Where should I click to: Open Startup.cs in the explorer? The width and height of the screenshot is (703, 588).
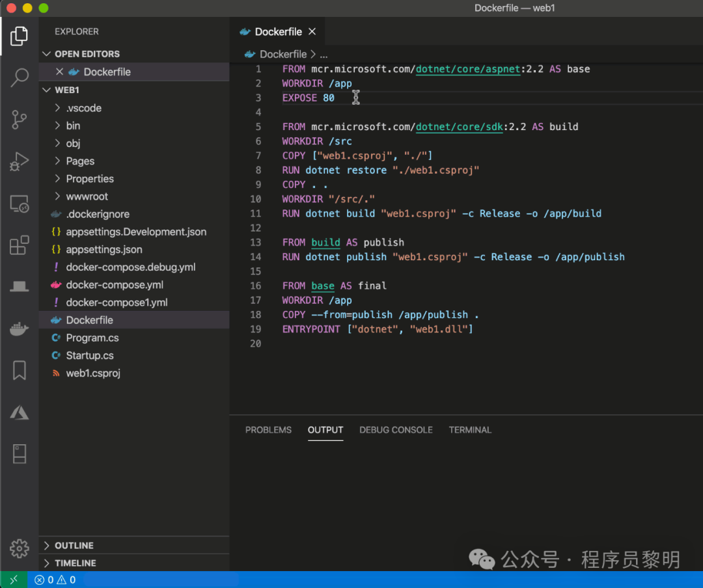click(x=90, y=356)
